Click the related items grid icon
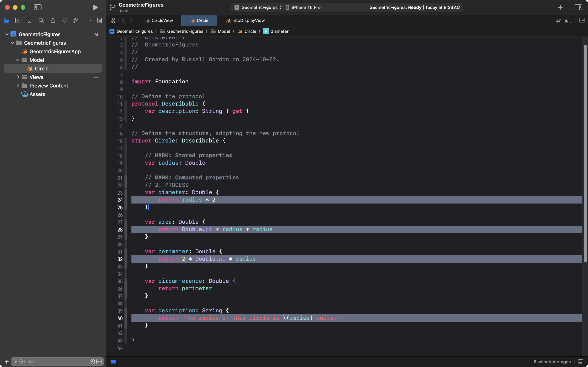Screen dimensions: 588x367 tap(112, 20)
